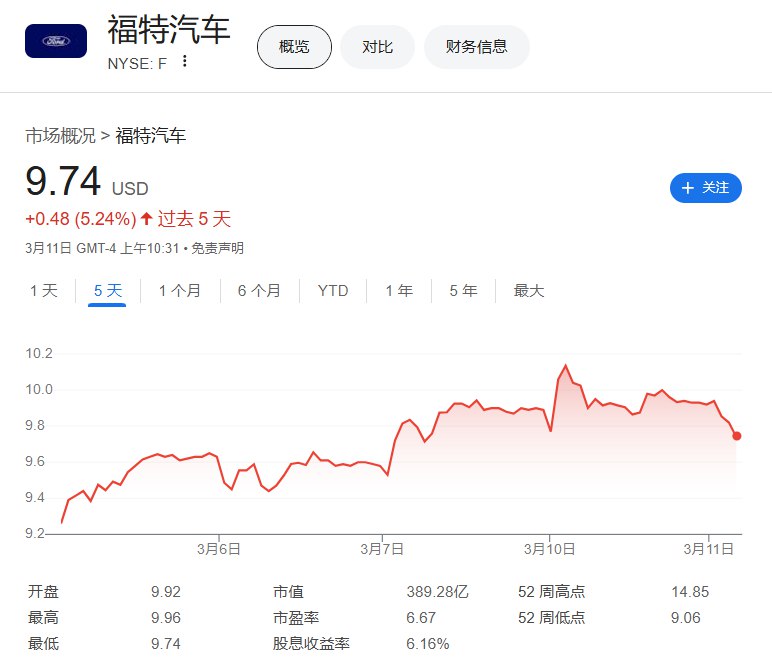Viewport: 772px width, 667px height.
Task: Click the 3月11日 axis label
Action: tap(708, 549)
